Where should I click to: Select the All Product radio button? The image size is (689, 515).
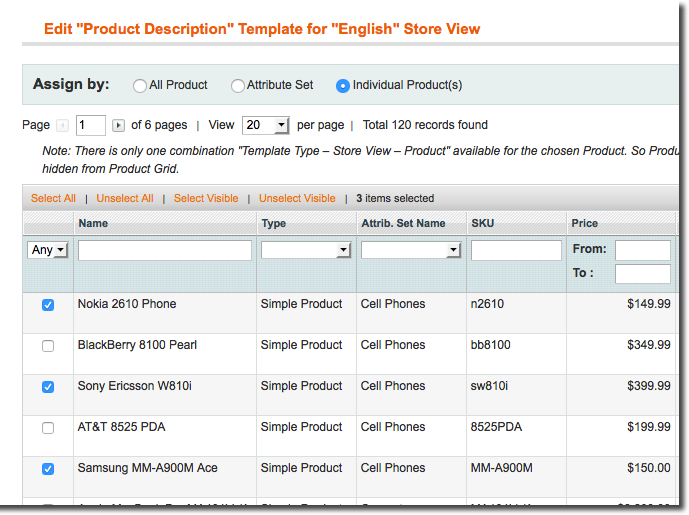tap(140, 86)
